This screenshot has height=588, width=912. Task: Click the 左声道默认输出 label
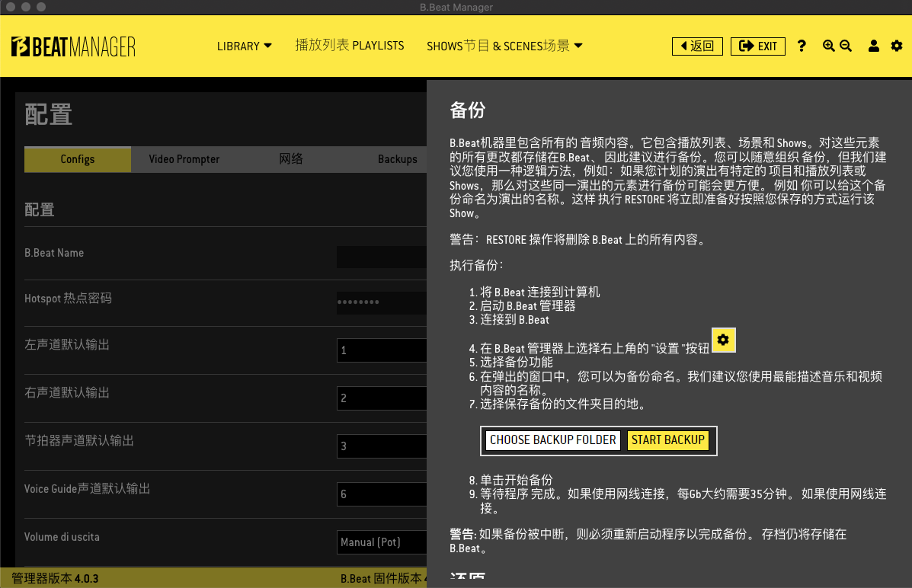pyautogui.click(x=67, y=345)
